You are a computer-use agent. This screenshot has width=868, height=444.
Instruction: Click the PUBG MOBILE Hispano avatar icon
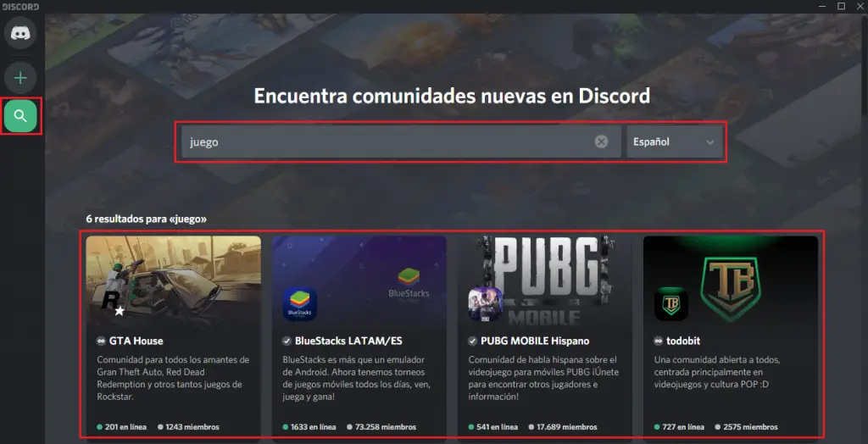(x=486, y=303)
